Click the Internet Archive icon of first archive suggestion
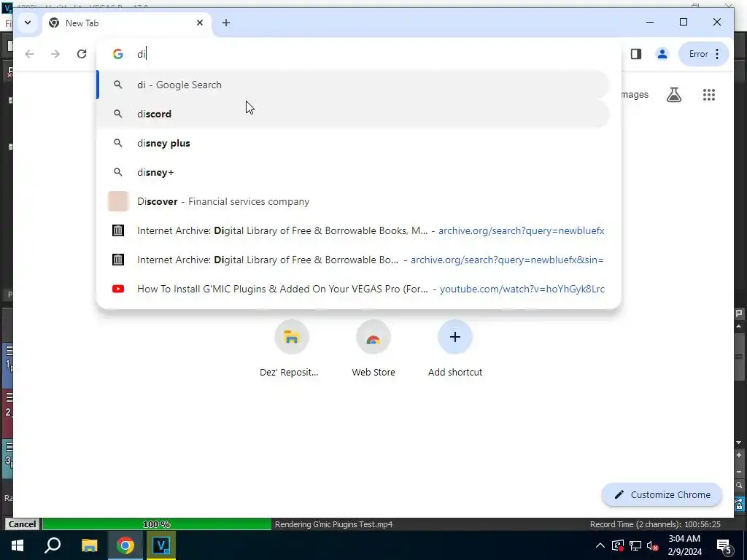 (x=117, y=230)
